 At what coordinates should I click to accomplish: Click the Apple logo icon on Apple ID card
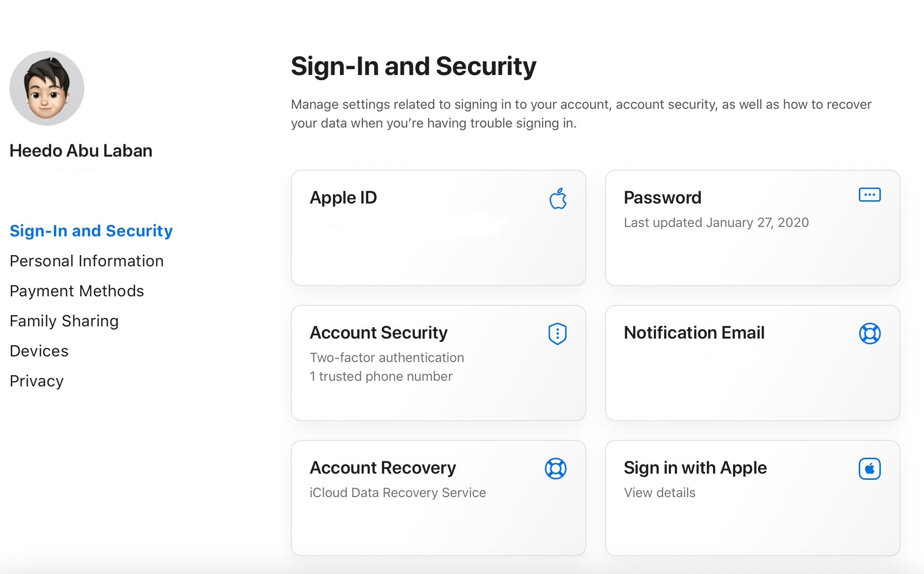(558, 198)
